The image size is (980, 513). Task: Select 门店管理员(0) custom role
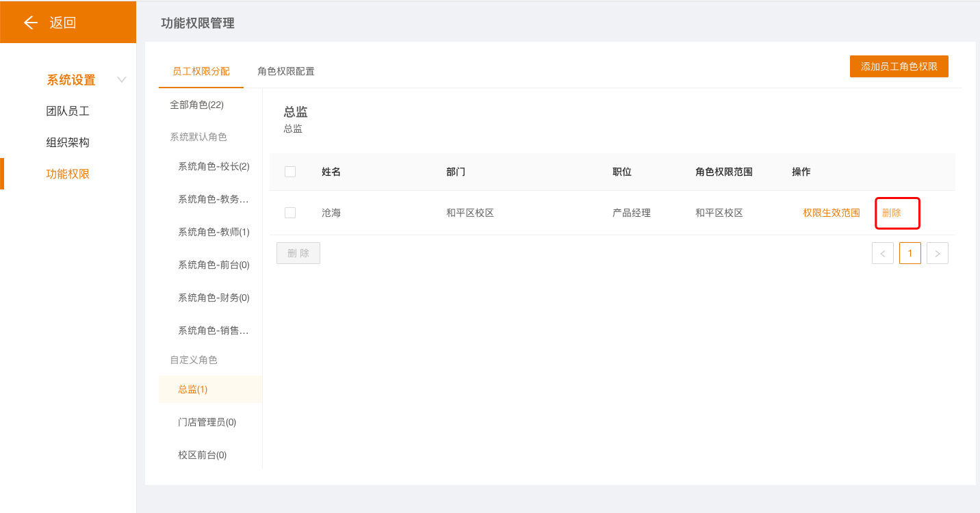point(207,422)
